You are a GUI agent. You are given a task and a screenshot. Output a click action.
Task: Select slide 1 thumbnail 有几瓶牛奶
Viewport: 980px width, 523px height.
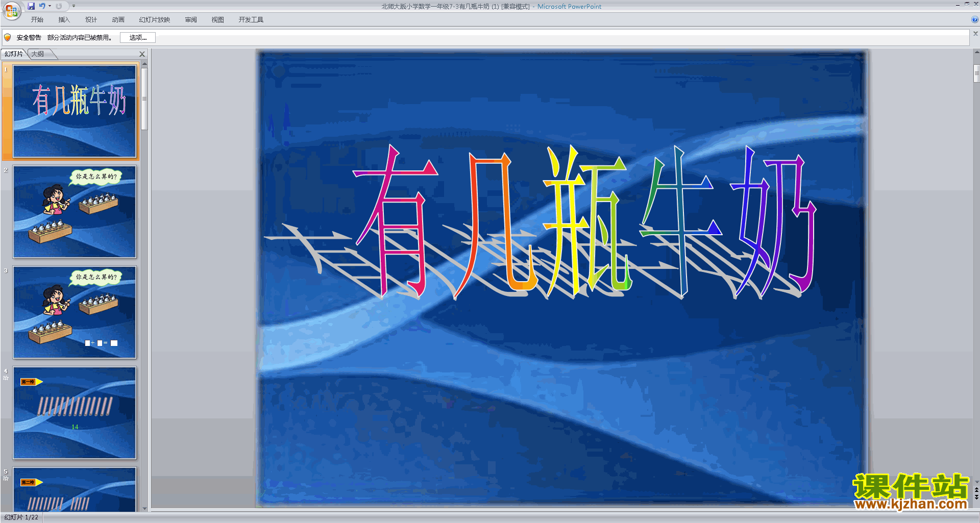[75, 111]
